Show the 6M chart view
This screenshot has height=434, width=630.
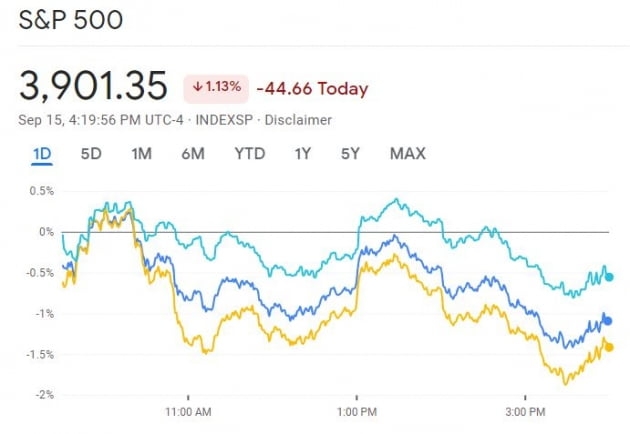(193, 153)
